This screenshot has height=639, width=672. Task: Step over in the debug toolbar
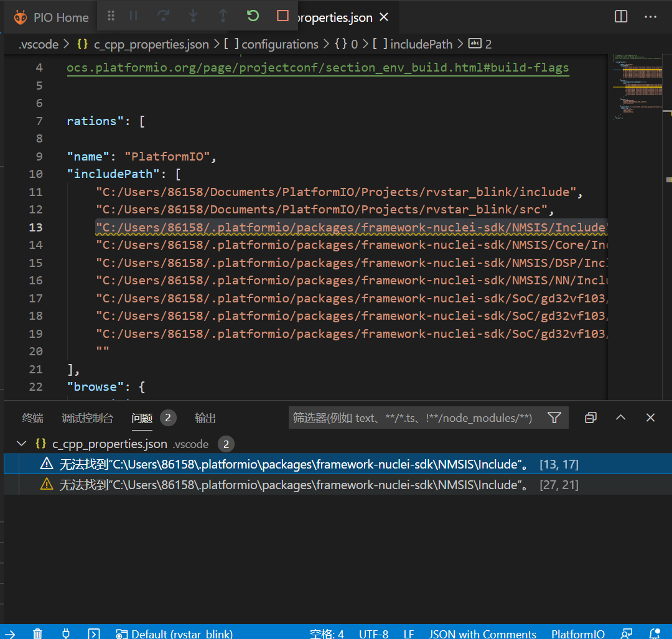click(x=163, y=16)
